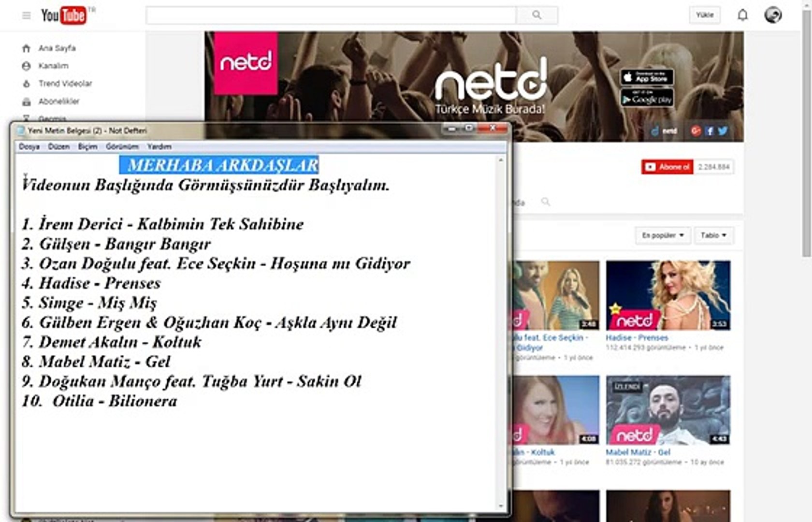Click the Abonelikler sidebar icon

tap(26, 101)
